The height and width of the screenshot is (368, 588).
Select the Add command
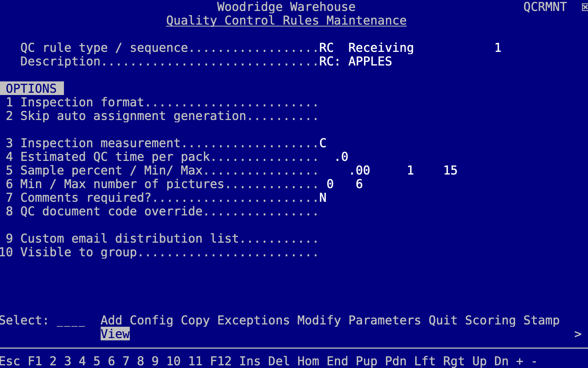111,320
